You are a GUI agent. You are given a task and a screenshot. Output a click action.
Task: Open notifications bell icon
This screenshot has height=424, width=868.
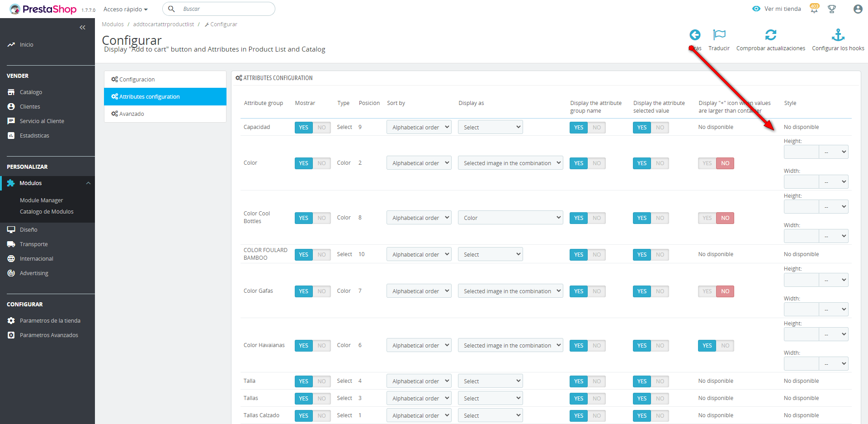(x=814, y=9)
